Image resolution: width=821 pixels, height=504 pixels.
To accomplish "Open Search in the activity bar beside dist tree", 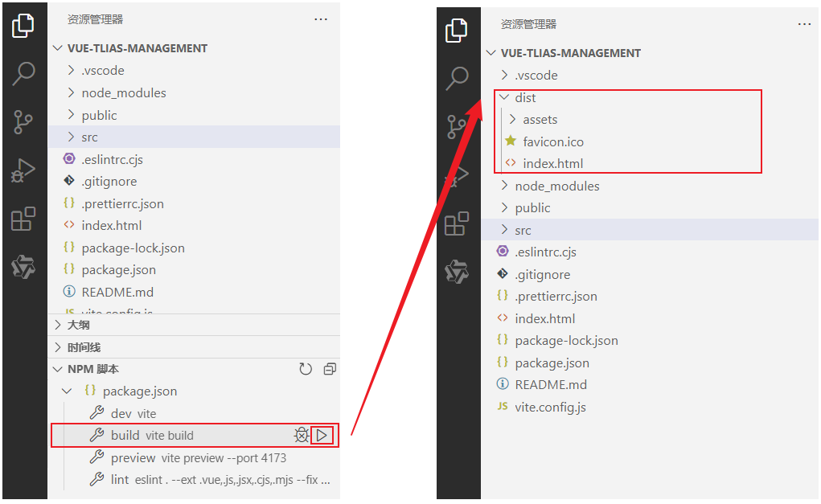I will click(457, 78).
